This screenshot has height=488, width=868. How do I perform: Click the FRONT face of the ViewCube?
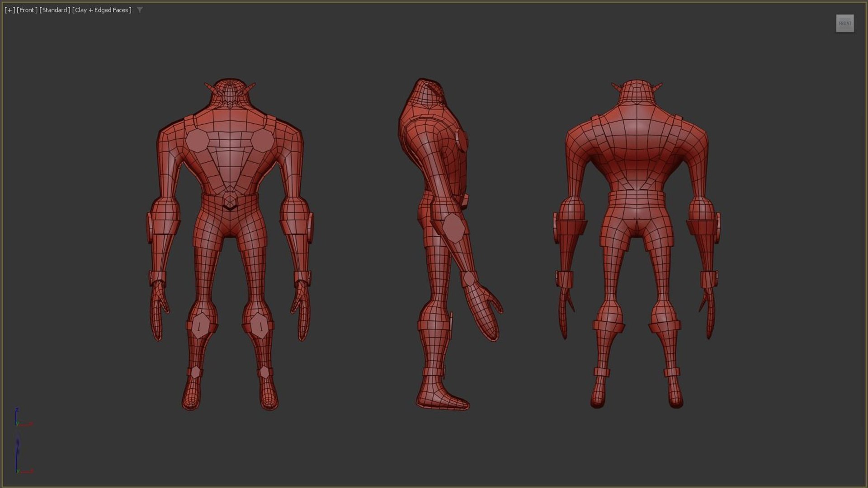(x=844, y=23)
